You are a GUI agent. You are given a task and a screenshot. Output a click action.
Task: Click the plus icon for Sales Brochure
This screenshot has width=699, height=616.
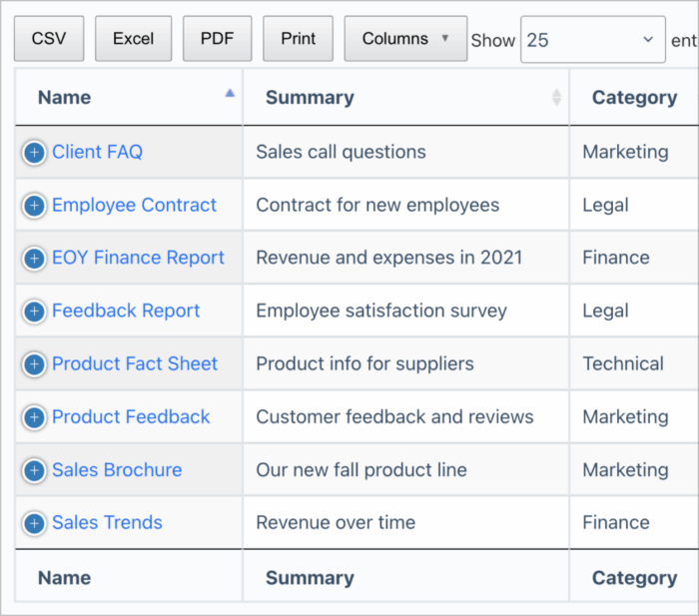34,470
